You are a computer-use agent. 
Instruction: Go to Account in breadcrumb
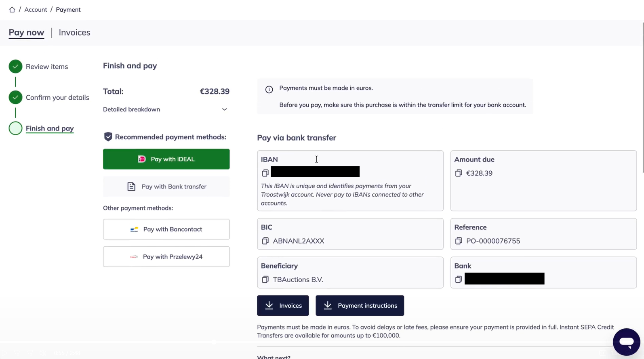tap(36, 10)
